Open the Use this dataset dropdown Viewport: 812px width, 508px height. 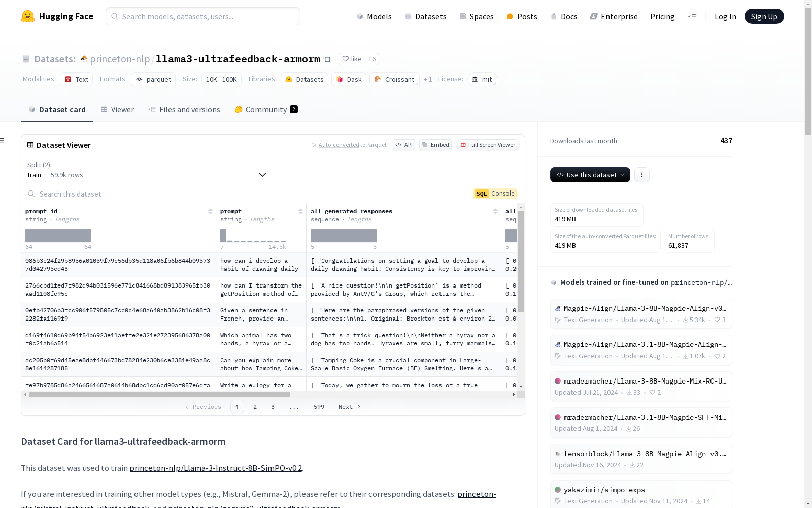[x=590, y=175]
